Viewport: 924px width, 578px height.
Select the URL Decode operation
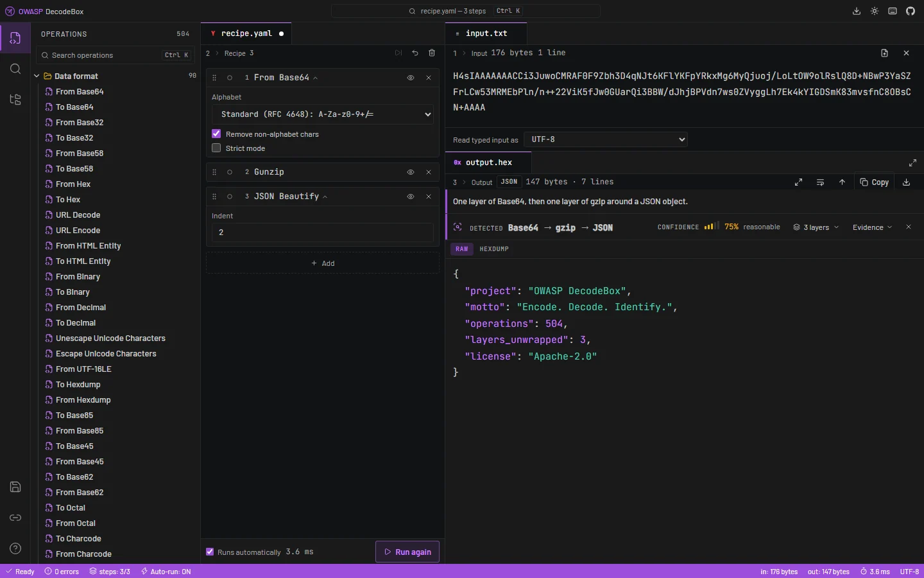tap(78, 215)
